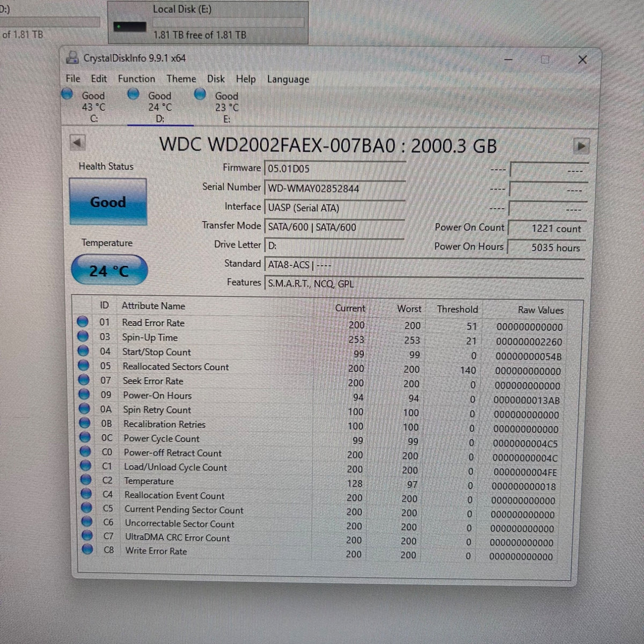Viewport: 644px width, 644px height.
Task: Click the Attribute Name column header
Action: [x=153, y=306]
